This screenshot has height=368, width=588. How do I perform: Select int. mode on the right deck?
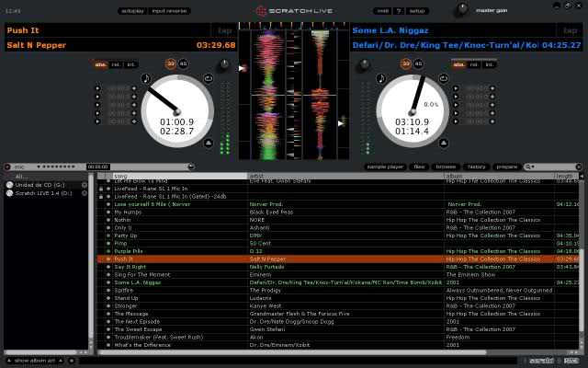[x=489, y=64]
